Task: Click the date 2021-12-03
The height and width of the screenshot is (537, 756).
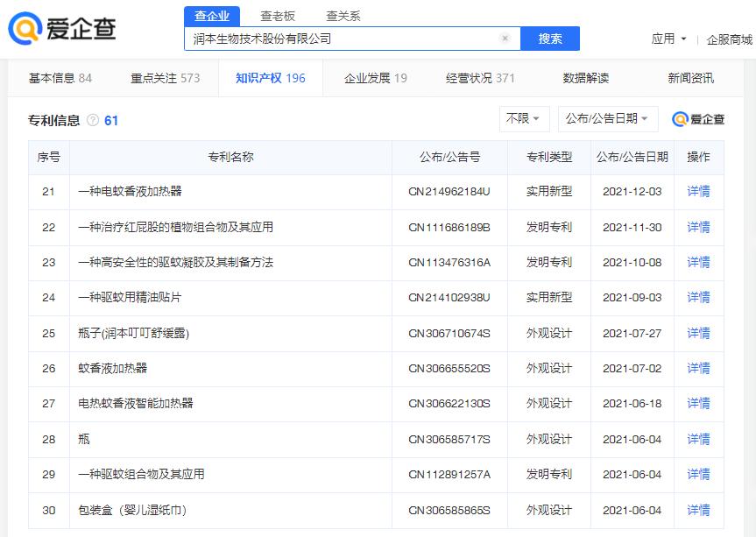Action: 632,191
